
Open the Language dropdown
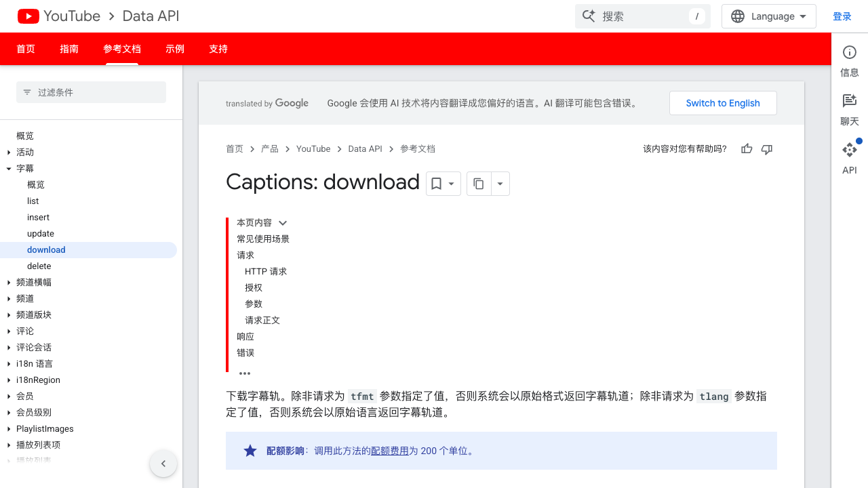point(769,16)
